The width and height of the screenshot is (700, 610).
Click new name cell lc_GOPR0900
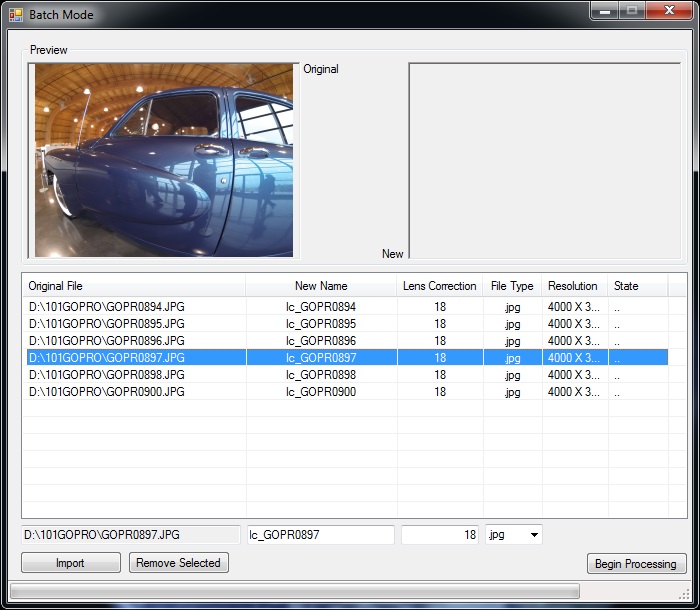[x=321, y=392]
